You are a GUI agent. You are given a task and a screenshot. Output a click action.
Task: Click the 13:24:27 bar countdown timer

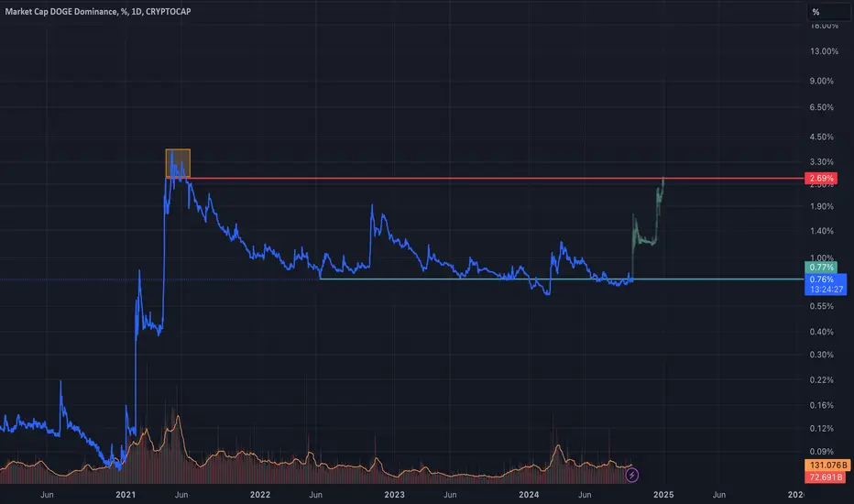pyautogui.click(x=827, y=290)
